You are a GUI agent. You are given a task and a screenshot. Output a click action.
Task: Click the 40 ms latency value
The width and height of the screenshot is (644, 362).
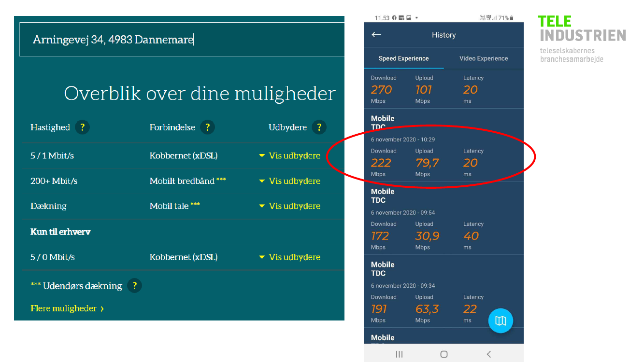coord(471,236)
